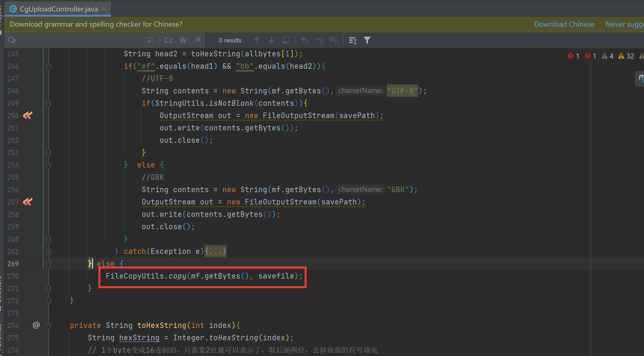Collapse the fold at line 246
The image size is (644, 356).
[x=49, y=66]
